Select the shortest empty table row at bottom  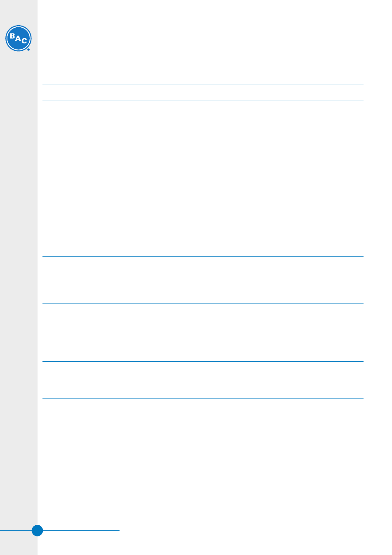203,380
